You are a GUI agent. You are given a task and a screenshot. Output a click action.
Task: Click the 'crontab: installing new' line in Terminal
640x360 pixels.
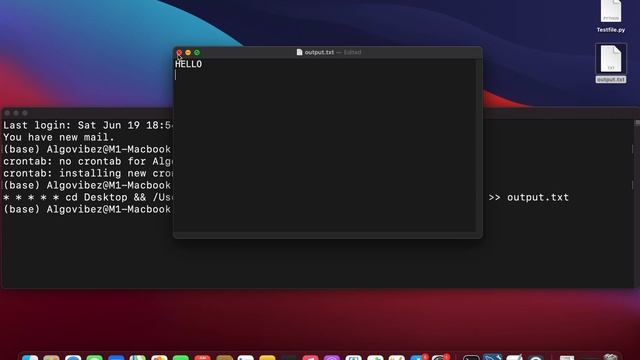coord(88,173)
